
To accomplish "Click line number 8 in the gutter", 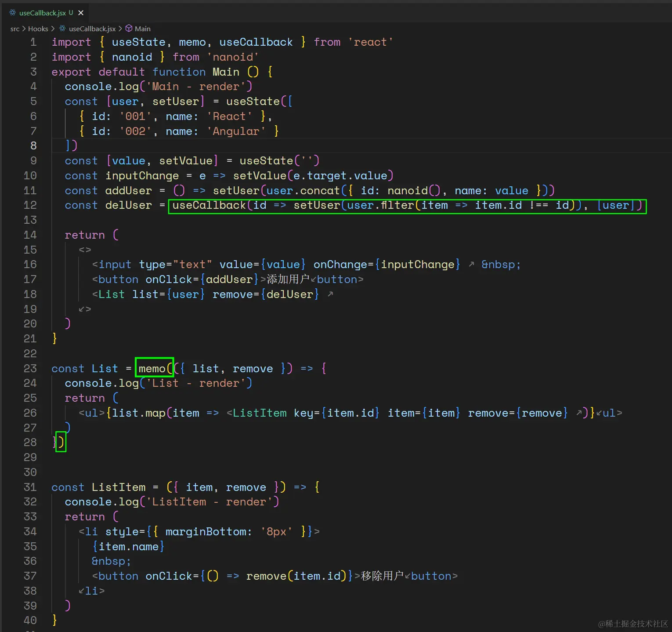I will pyautogui.click(x=33, y=146).
